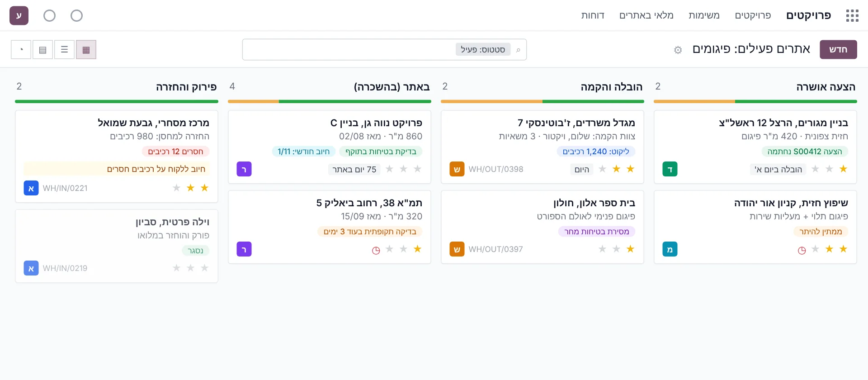Open the דוחות menu

click(593, 15)
